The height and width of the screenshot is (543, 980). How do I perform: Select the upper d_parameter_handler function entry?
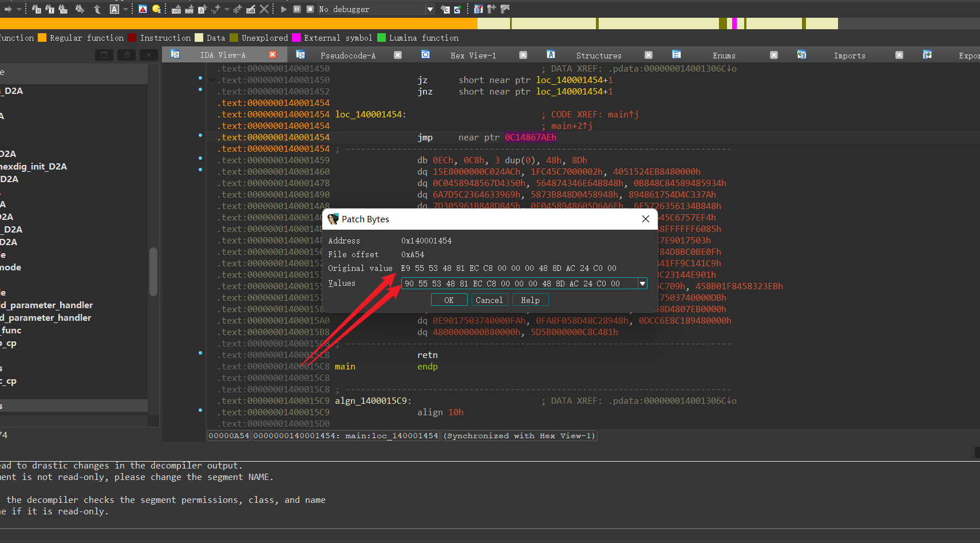click(x=46, y=305)
